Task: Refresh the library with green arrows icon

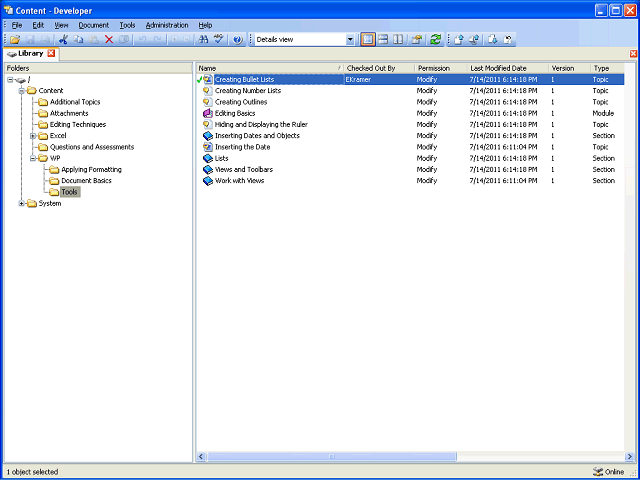Action: pyautogui.click(x=436, y=40)
